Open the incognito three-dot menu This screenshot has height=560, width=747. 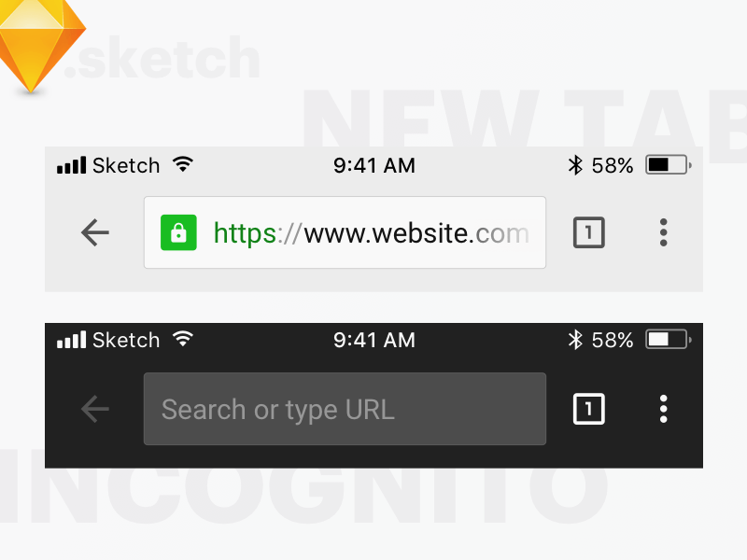tap(663, 409)
